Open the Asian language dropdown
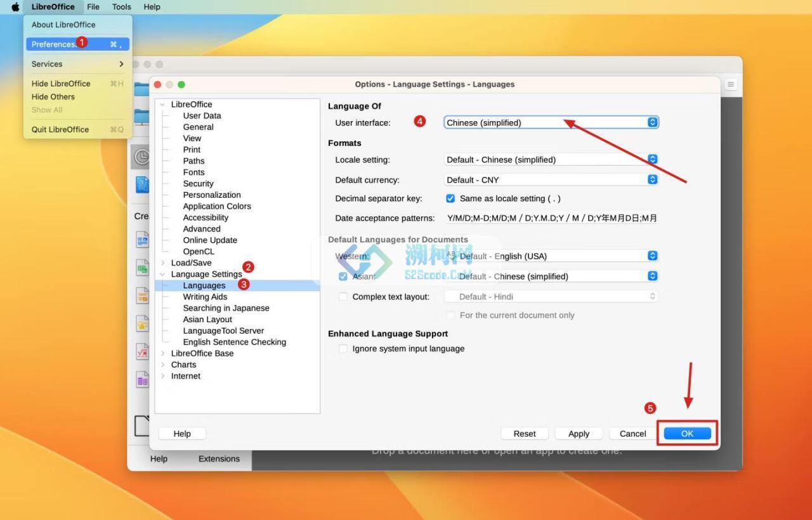Viewport: 812px width, 520px height. point(551,276)
